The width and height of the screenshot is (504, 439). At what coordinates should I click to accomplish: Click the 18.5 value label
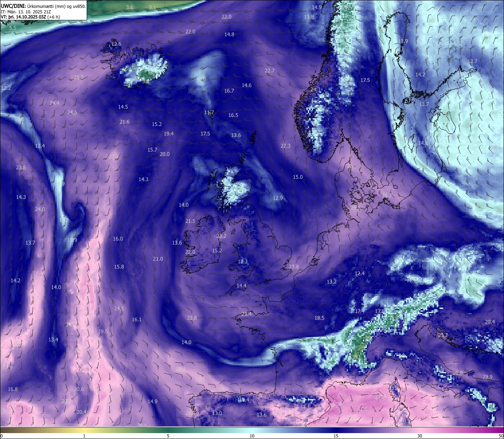pos(319,318)
